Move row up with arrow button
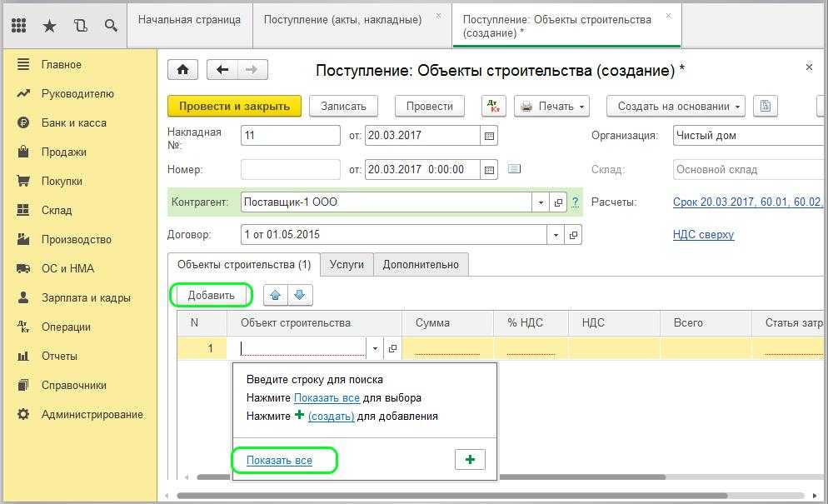 pos(276,295)
